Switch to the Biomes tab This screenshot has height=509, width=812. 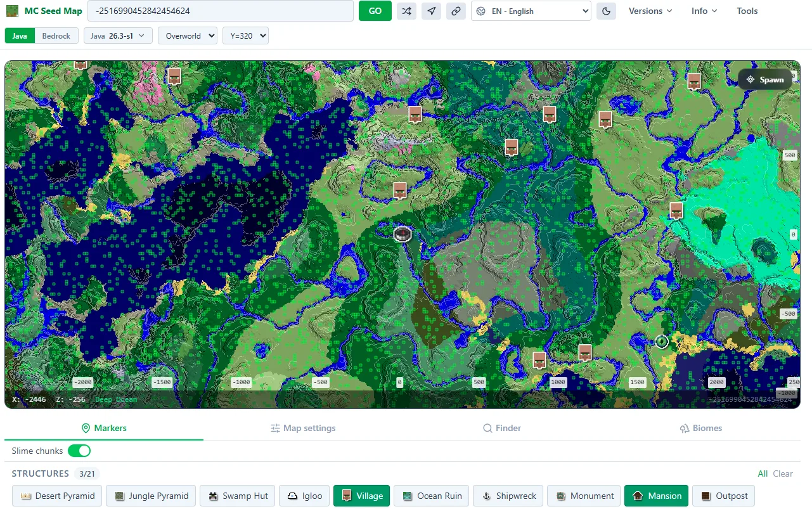(701, 428)
